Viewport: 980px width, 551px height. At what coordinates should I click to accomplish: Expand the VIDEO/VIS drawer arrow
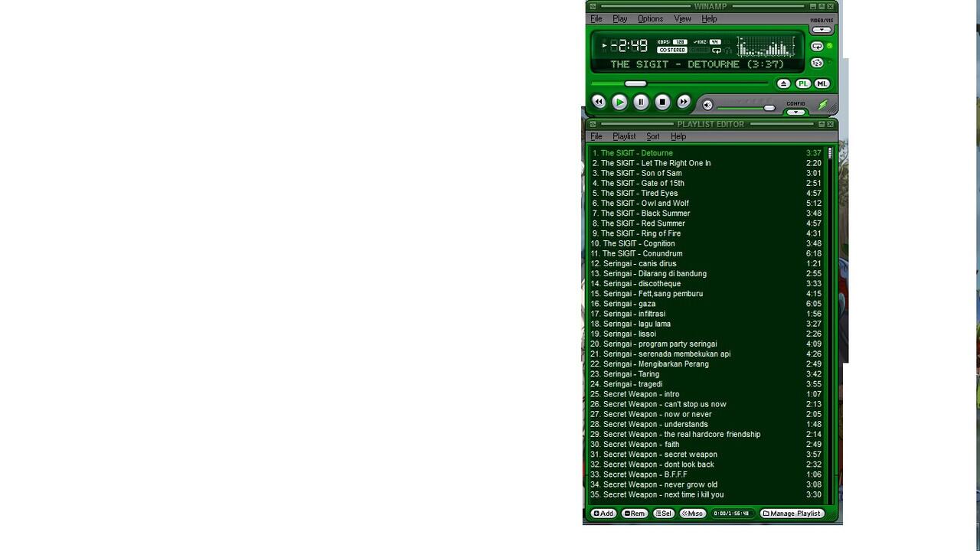pyautogui.click(x=822, y=30)
